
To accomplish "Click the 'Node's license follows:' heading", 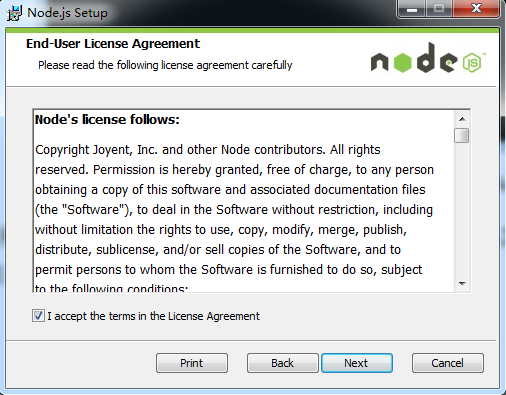I will 107,120.
